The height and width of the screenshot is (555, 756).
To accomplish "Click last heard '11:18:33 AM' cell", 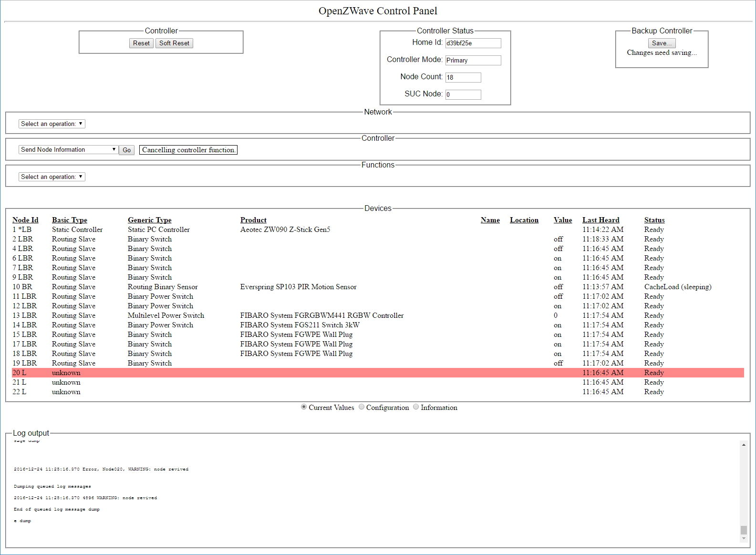I will point(603,239).
